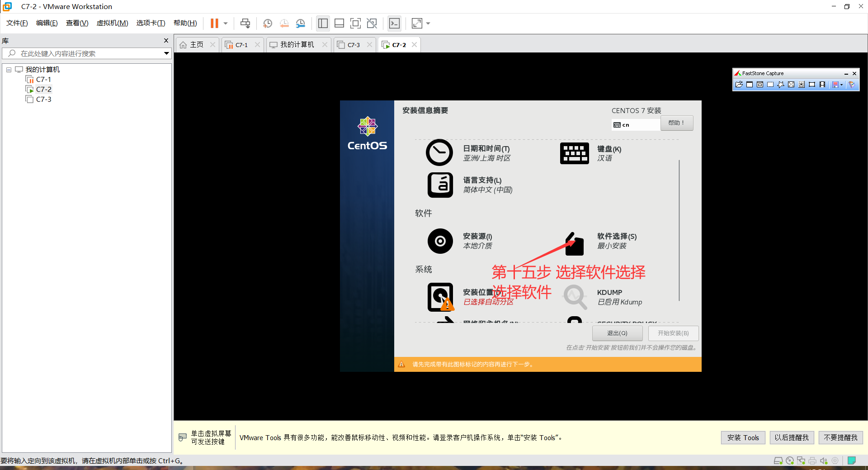This screenshot has height=470, width=868.
Task: Select C7-3 in the library tree
Action: pyautogui.click(x=43, y=100)
